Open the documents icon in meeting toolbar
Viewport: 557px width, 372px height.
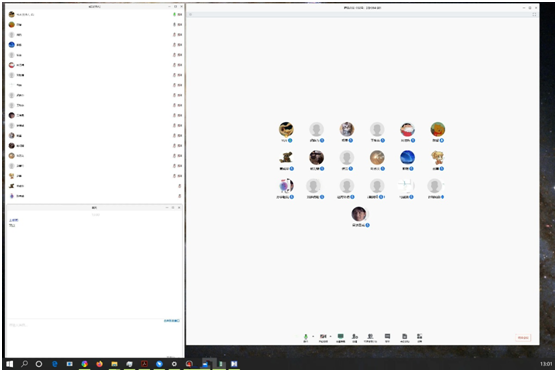pos(404,336)
